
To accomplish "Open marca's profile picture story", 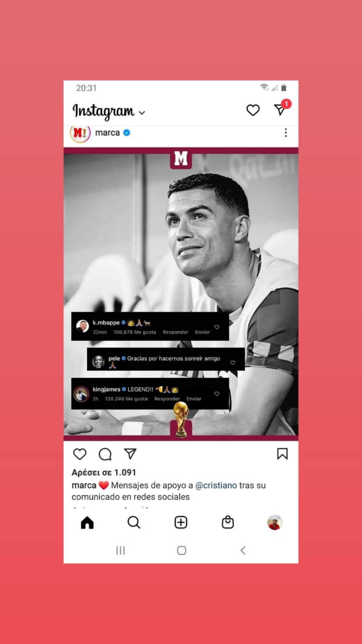I will point(80,133).
